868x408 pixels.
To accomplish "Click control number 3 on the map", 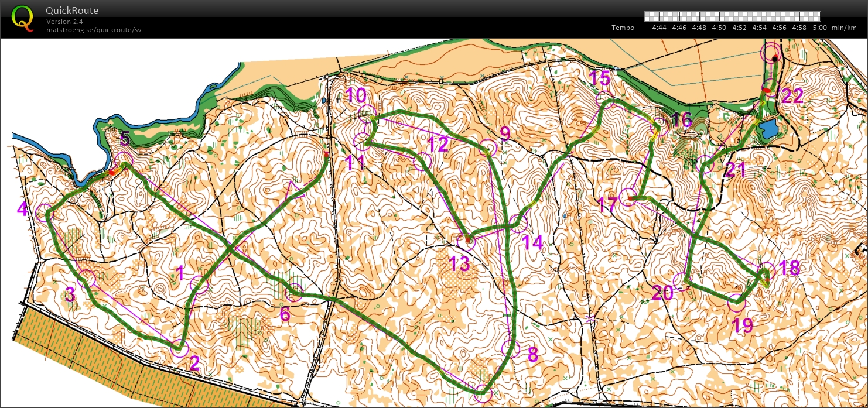I will tap(70, 295).
